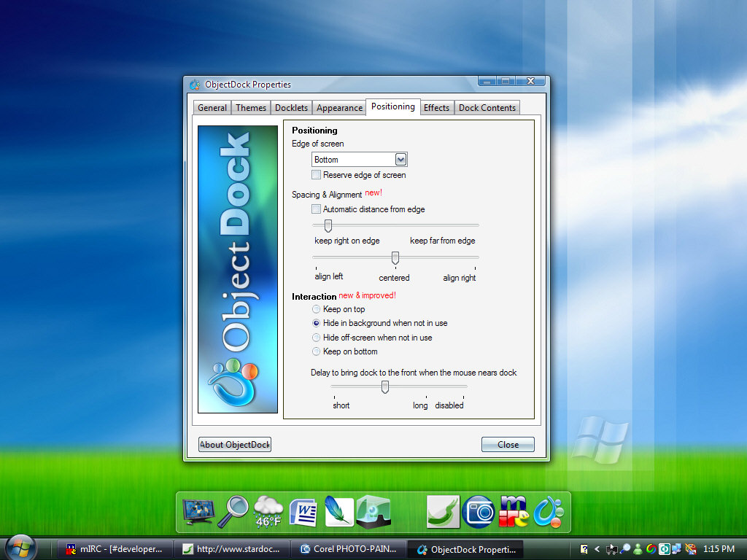This screenshot has height=560, width=747.
Task: Click the teal square tray icon
Action: click(664, 549)
